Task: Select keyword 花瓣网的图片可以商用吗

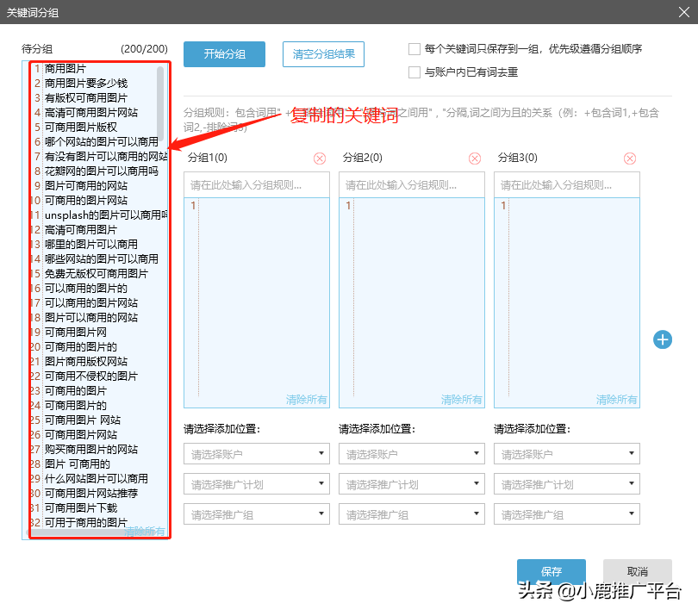Action: pyautogui.click(x=102, y=171)
